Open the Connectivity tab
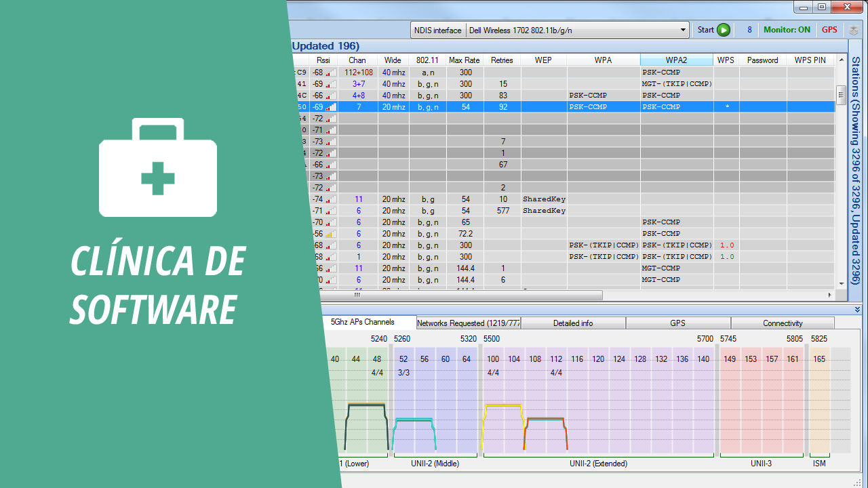868x488 pixels. (x=783, y=323)
